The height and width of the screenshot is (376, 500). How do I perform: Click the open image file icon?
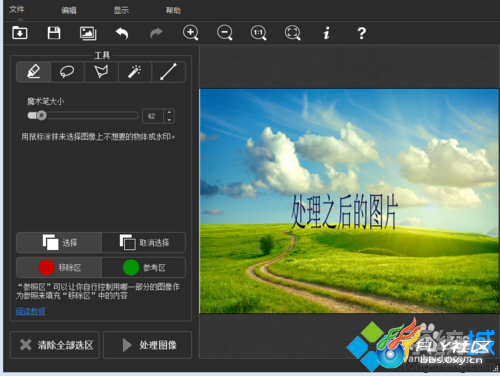pyautogui.click(x=20, y=33)
